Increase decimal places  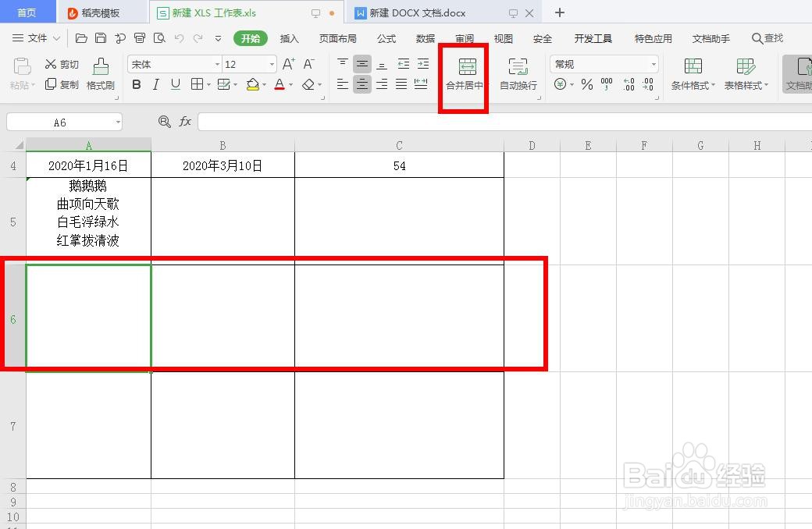point(629,84)
